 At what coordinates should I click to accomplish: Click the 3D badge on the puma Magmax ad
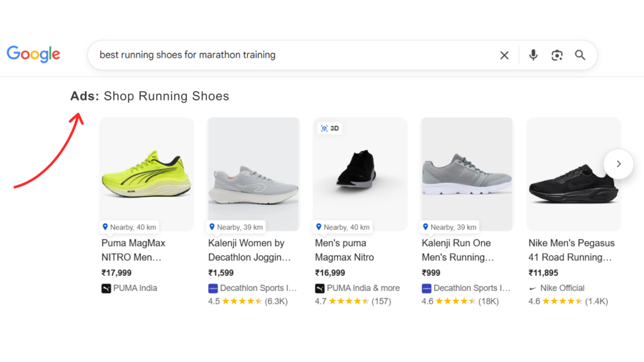coord(330,128)
